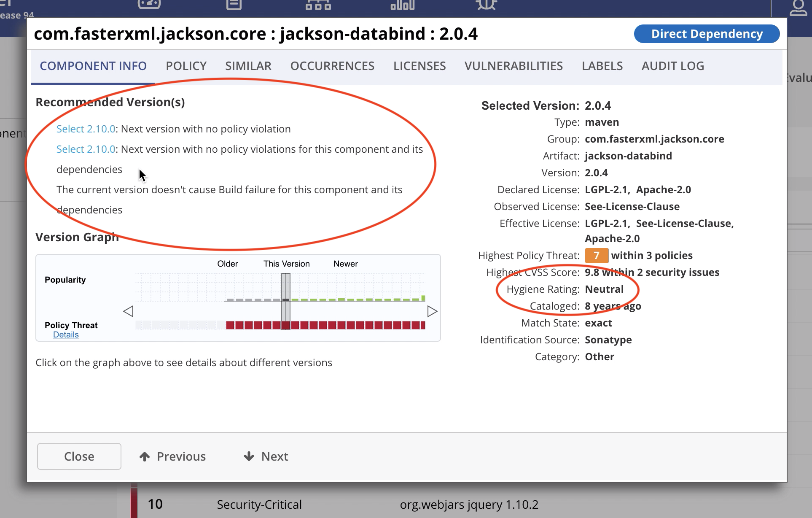
Task: Show older versions with the left graph arrow
Action: tap(128, 311)
